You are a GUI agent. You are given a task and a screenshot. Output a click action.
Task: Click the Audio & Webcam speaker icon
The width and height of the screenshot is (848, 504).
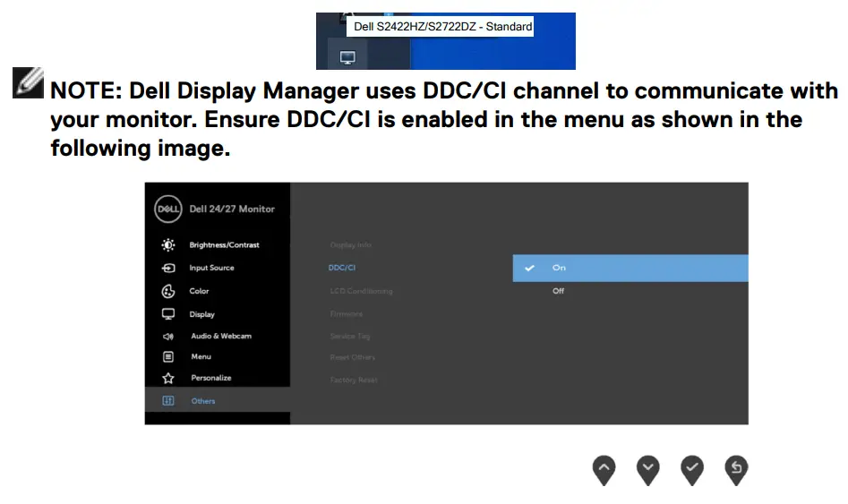(x=168, y=337)
